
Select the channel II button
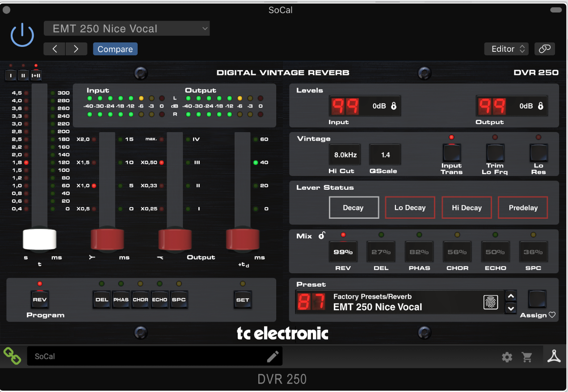point(23,75)
